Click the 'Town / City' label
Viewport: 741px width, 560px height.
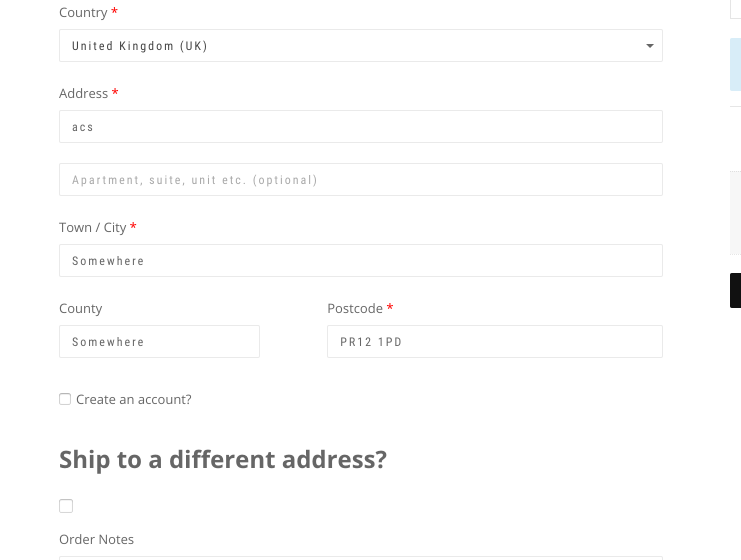point(93,228)
